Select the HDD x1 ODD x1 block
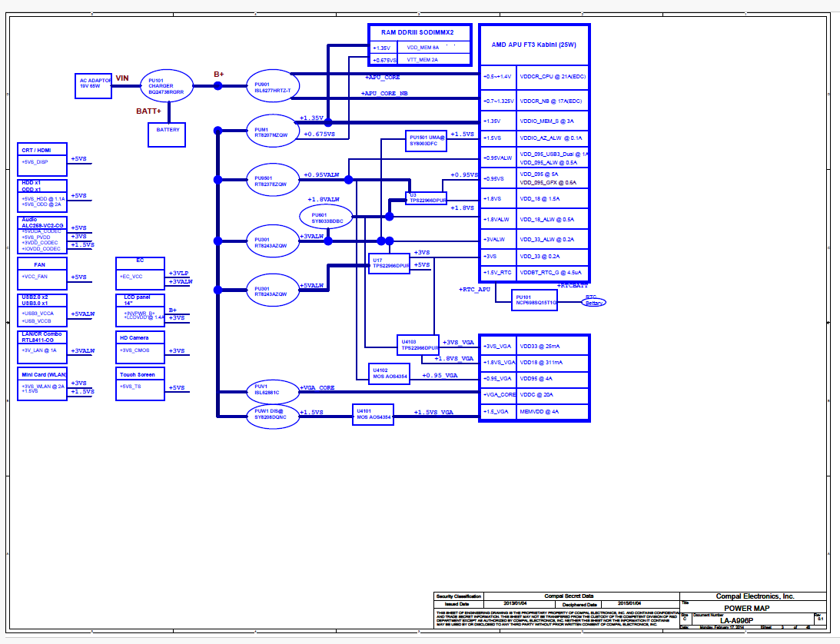Screen dimensions: 840x644 (x=42, y=196)
